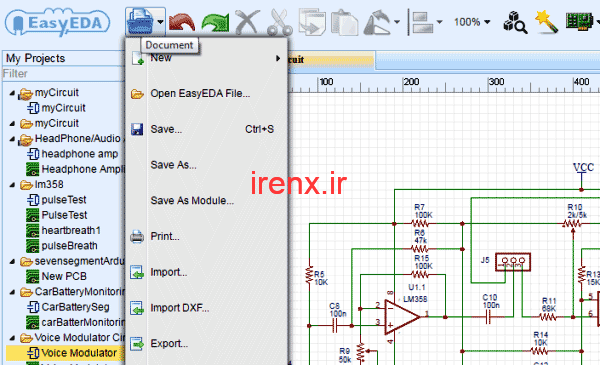Open the New submenu
The image size is (600, 365).
[207, 58]
